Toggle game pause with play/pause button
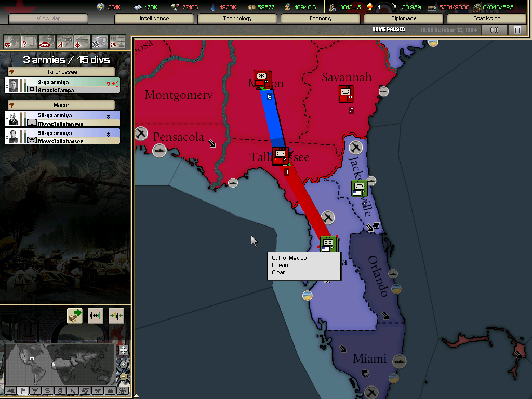This screenshot has width=532, height=399. (x=495, y=30)
